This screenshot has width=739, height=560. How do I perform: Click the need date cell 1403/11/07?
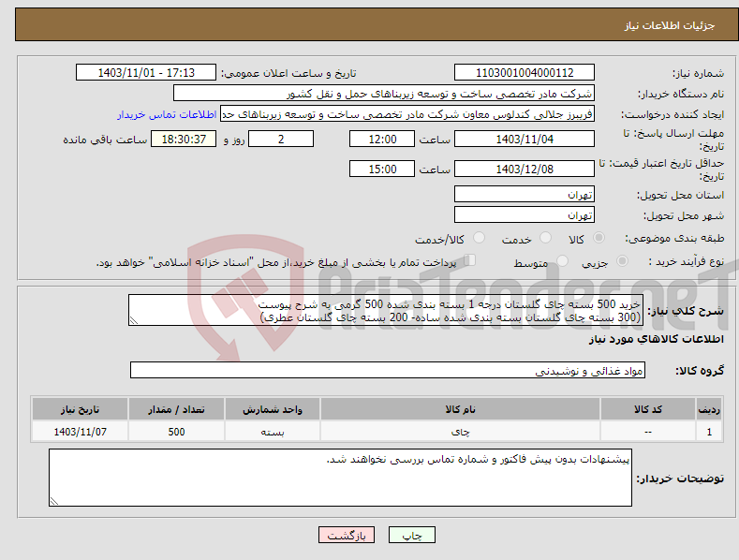81,432
